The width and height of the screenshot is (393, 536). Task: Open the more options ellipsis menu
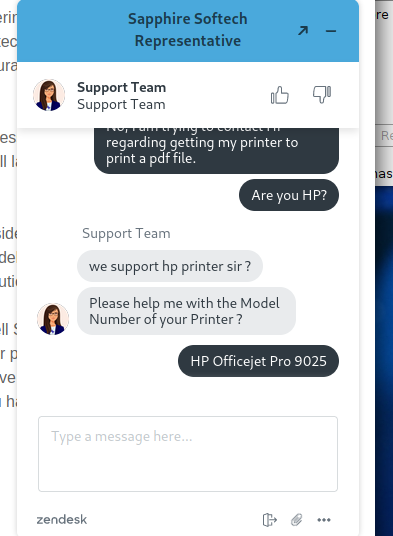[324, 520]
